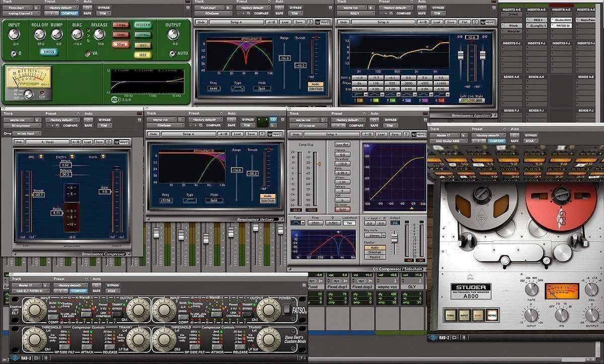Select Sidechain monitor option in C1

click(x=374, y=252)
